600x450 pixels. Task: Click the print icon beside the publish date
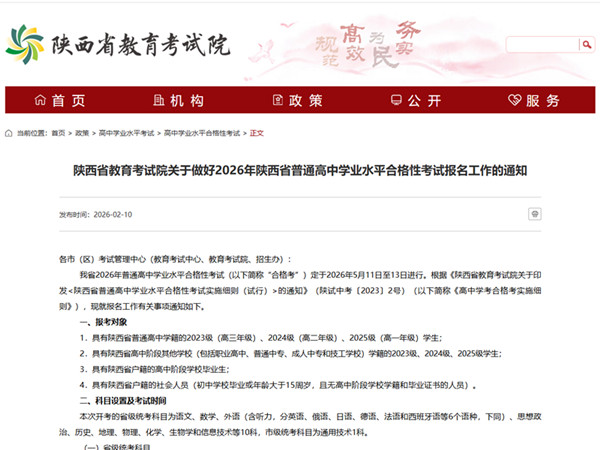click(x=535, y=214)
